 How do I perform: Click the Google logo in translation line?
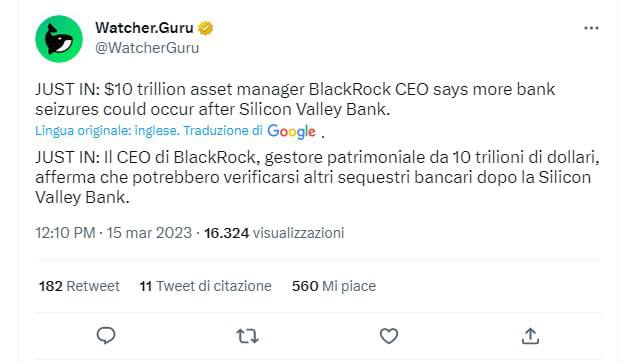292,131
